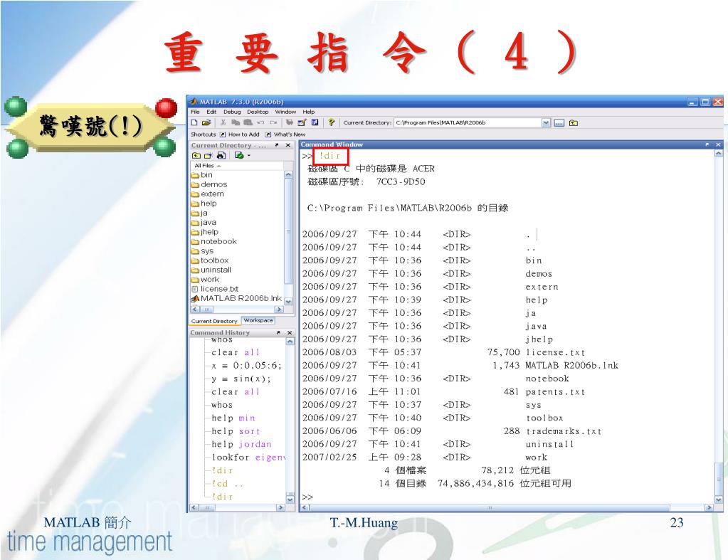Select the bin folder in Current Directory
This screenshot has height=560, width=728.
click(202, 175)
